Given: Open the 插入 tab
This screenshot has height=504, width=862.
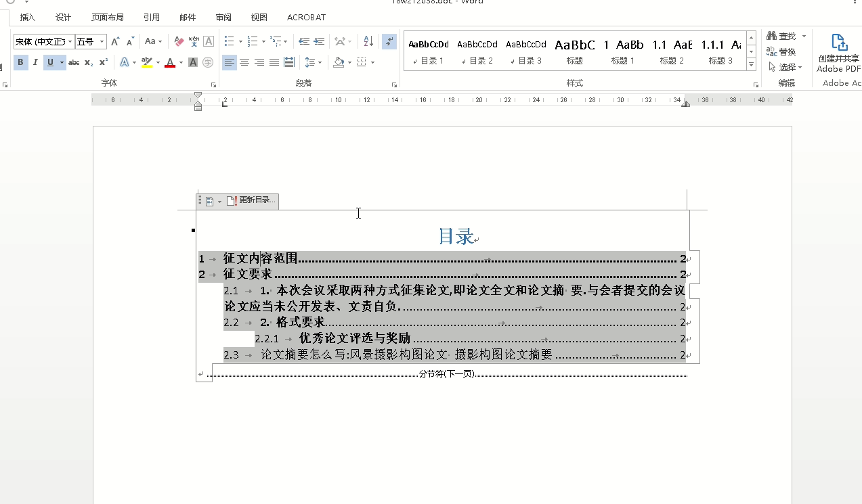Looking at the screenshot, I should (28, 18).
